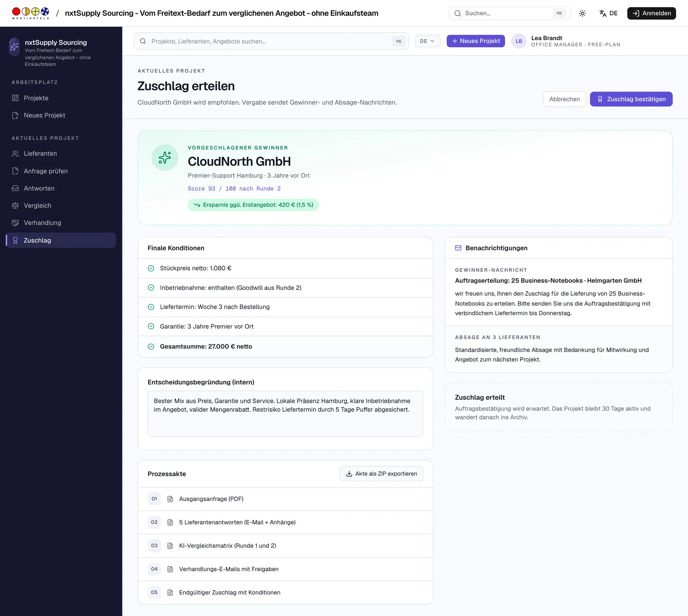This screenshot has height=616, width=688.
Task: Toggle the light/dark theme sun icon
Action: (582, 13)
